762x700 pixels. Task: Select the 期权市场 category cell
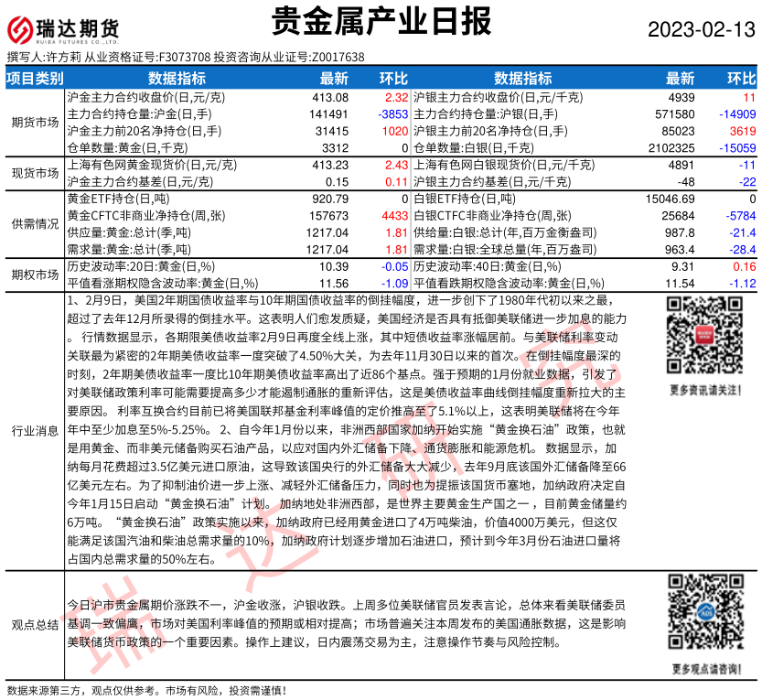click(x=35, y=275)
